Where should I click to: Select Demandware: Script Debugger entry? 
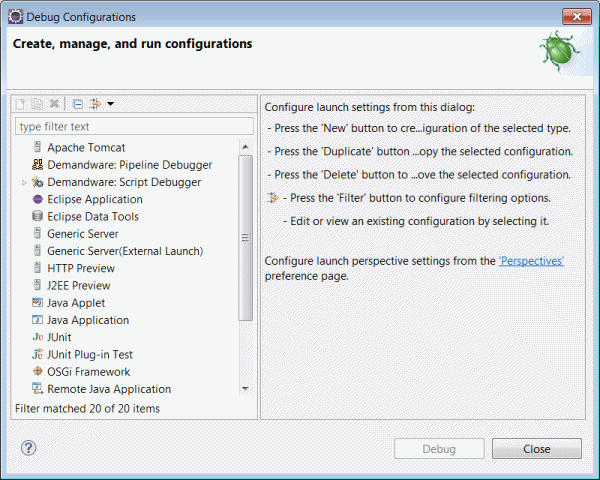pos(124,182)
